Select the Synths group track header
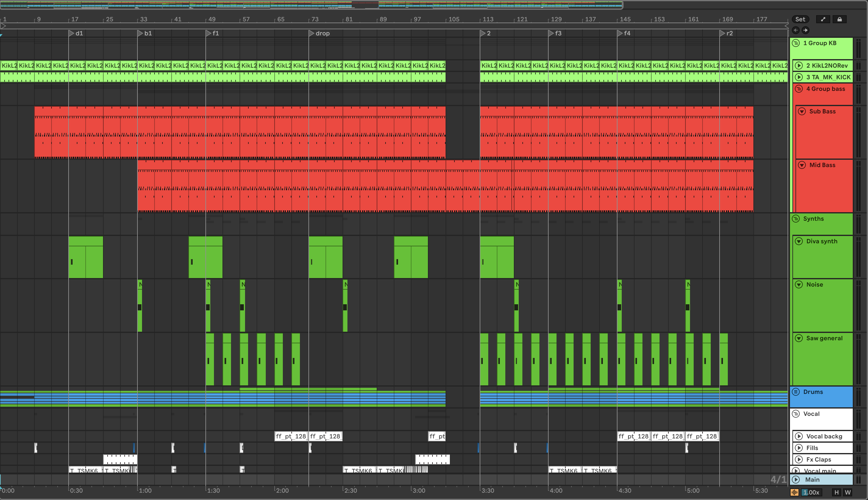This screenshot has height=500, width=868. (x=824, y=223)
